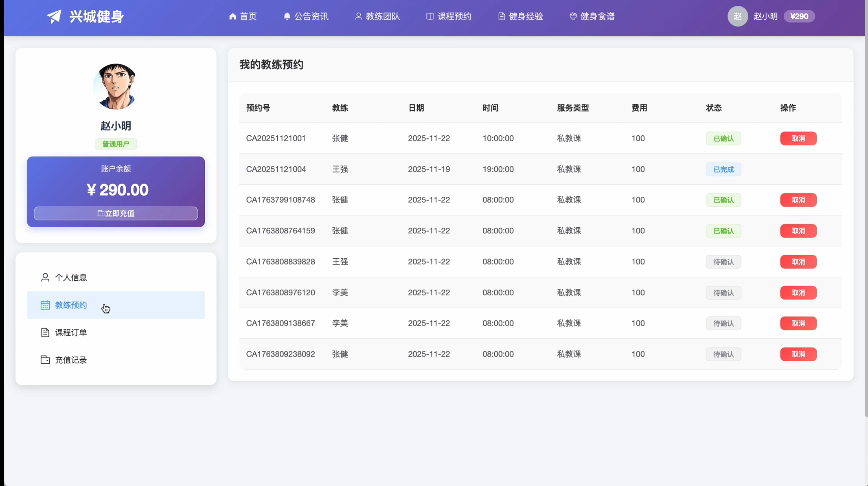868x486 pixels.
Task: Cancel the last booking CA1763809238092
Action: point(798,354)
